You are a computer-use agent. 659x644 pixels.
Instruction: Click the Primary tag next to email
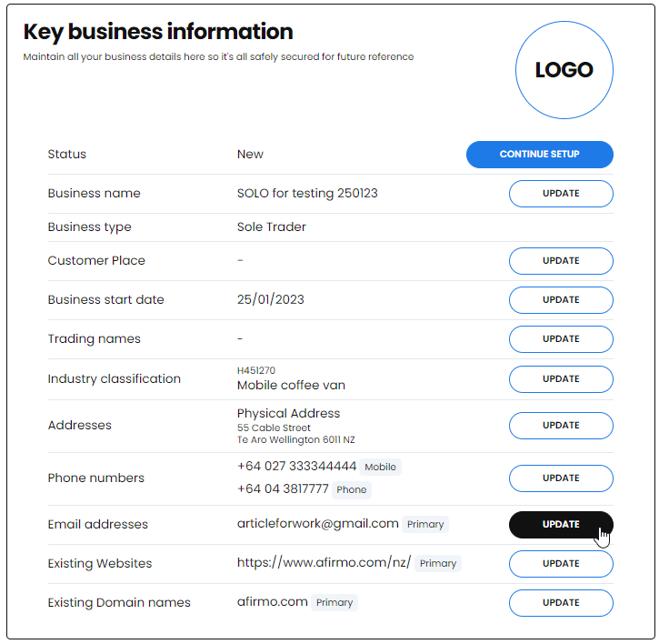pos(425,524)
